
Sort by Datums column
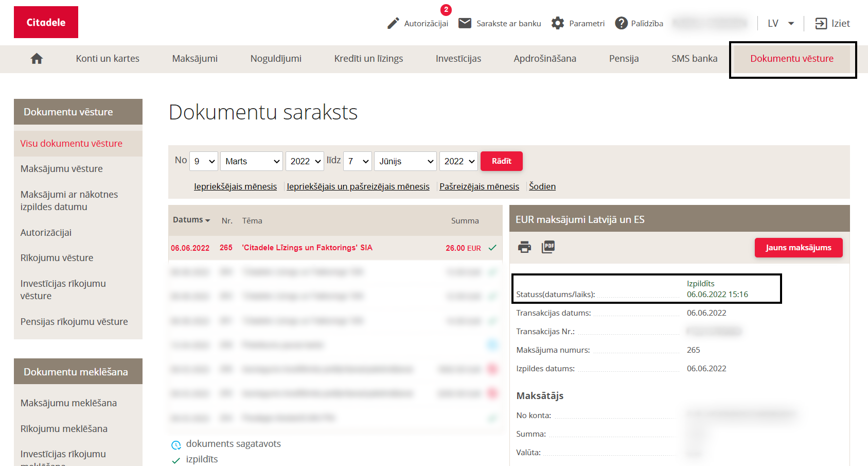tap(191, 220)
